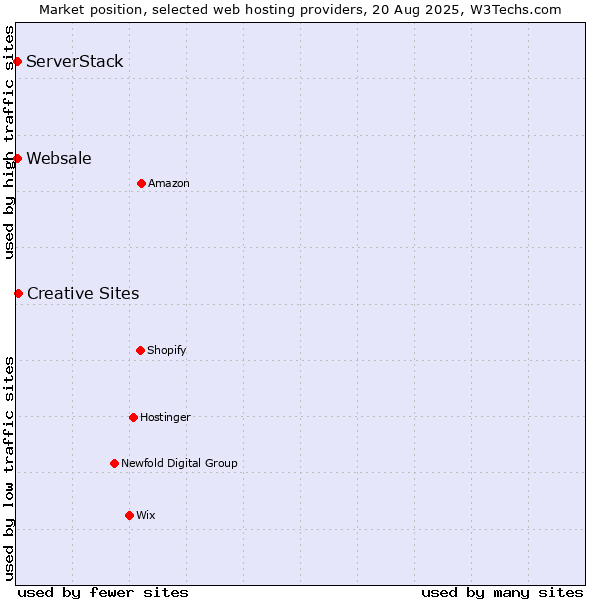Click the 'used by many sites' axis label

tap(502, 593)
